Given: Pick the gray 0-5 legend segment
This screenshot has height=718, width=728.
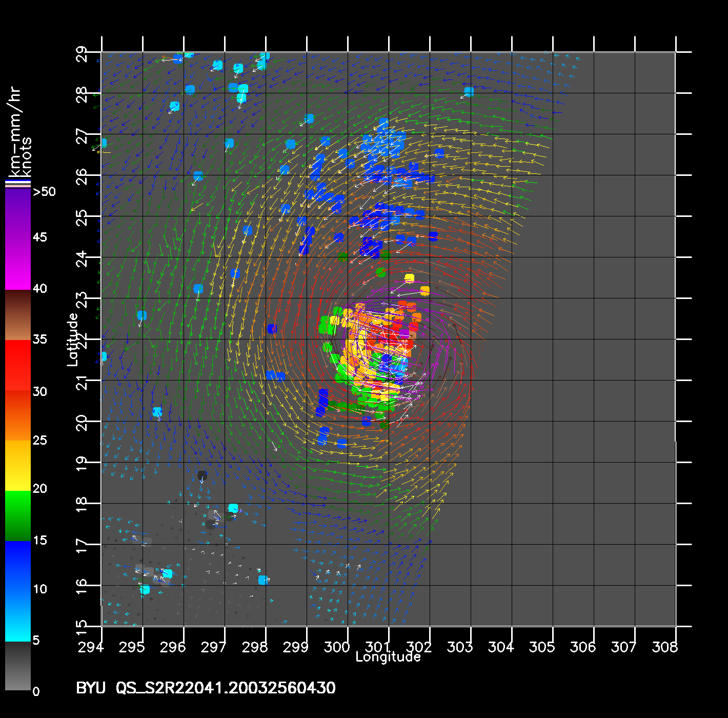Looking at the screenshot, I should (17, 666).
